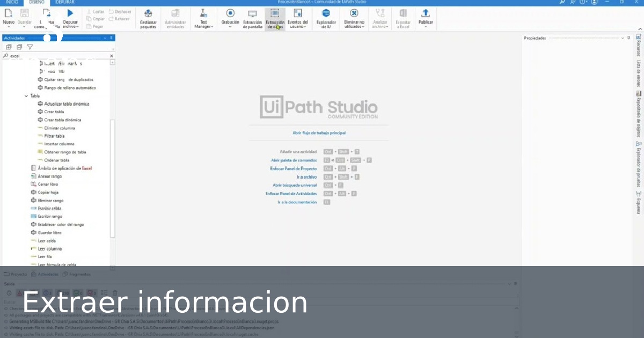644x338 pixels.
Task: Click the excel activity search field
Action: coord(58,56)
